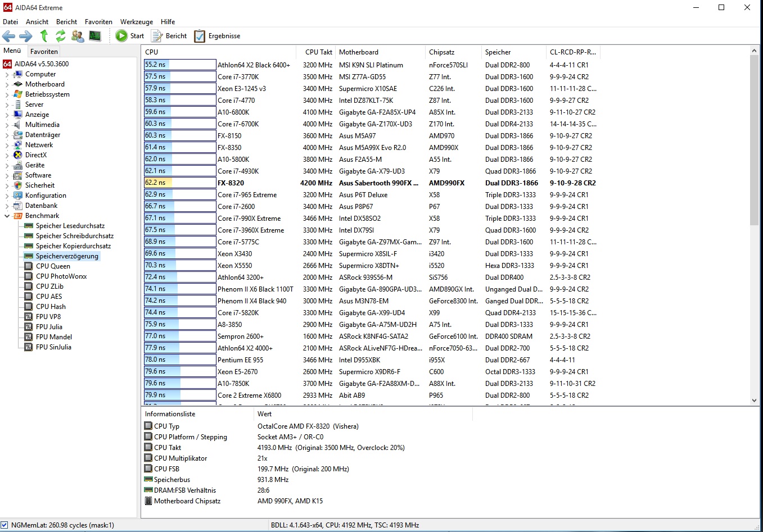Screen dimensions: 763x532
Task: Sort by the Motherboard column header
Action: (x=381, y=52)
